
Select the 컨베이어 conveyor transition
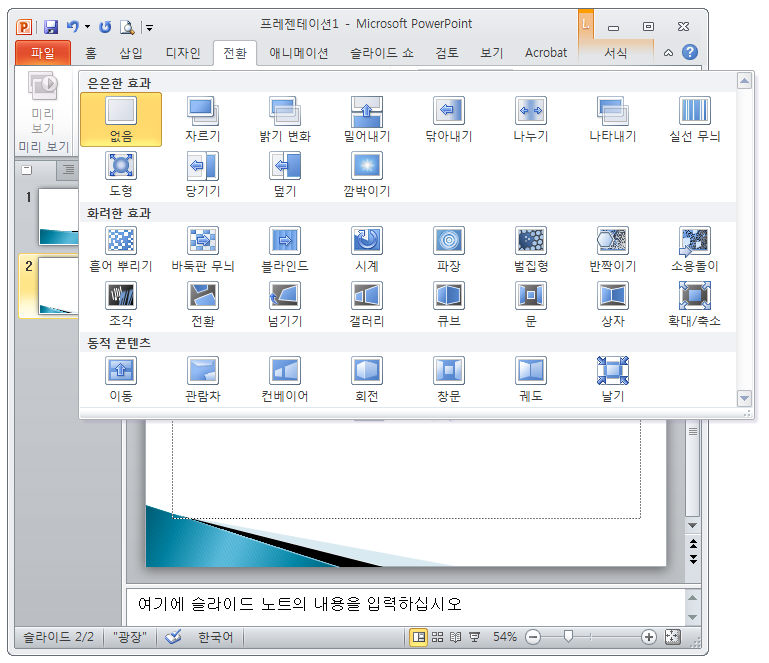[285, 380]
